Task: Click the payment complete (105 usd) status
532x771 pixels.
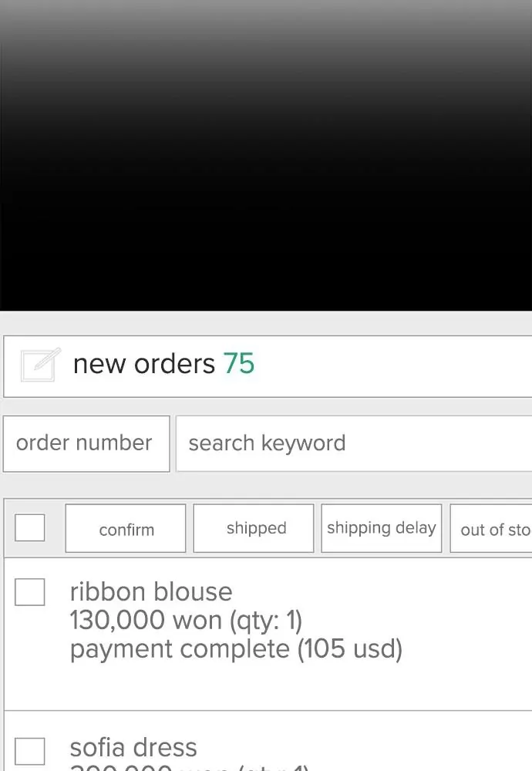Action: 236,649
